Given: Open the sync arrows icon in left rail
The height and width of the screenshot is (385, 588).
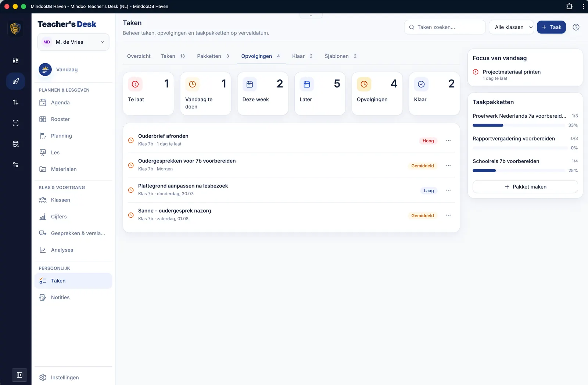Looking at the screenshot, I should 15,102.
